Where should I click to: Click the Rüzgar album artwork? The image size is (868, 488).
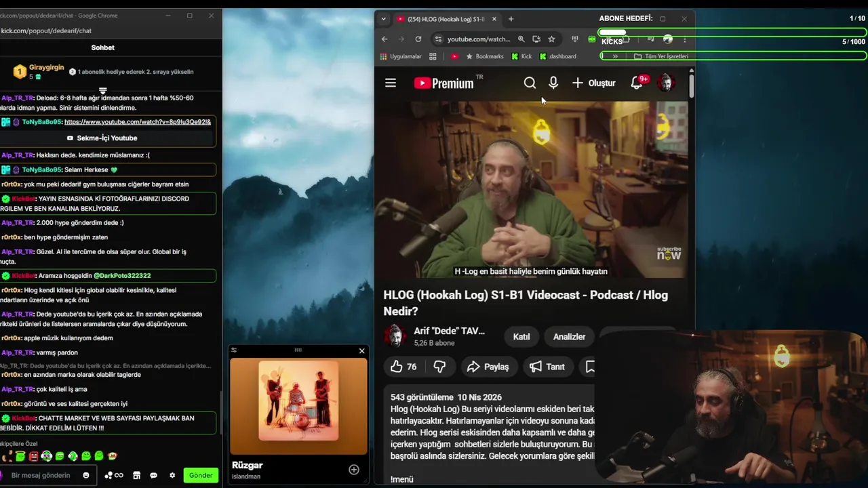pos(298,401)
